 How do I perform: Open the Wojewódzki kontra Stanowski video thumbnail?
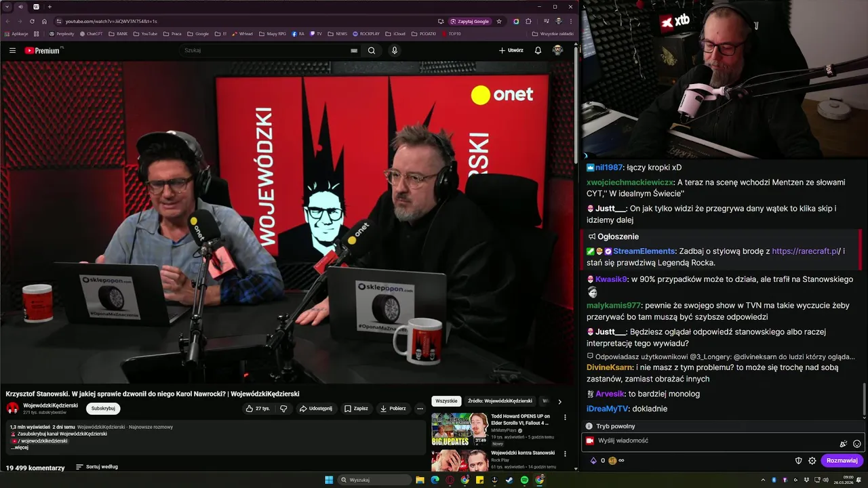click(x=460, y=460)
